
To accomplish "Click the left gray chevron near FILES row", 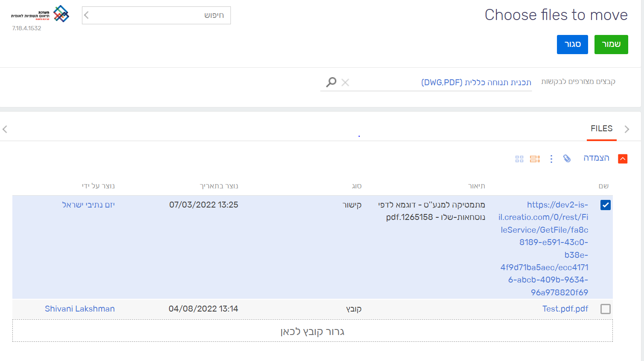I will 5,129.
